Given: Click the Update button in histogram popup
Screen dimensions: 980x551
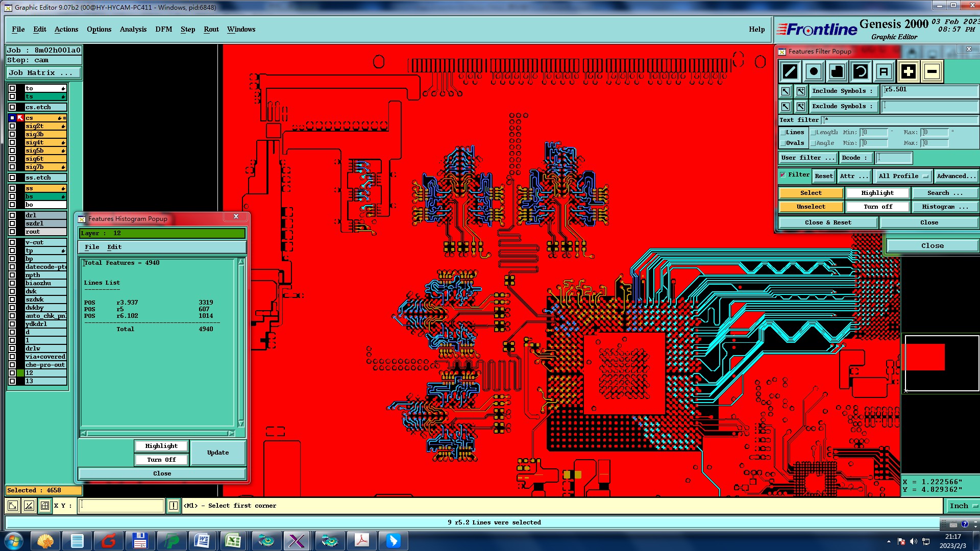Looking at the screenshot, I should [x=218, y=453].
